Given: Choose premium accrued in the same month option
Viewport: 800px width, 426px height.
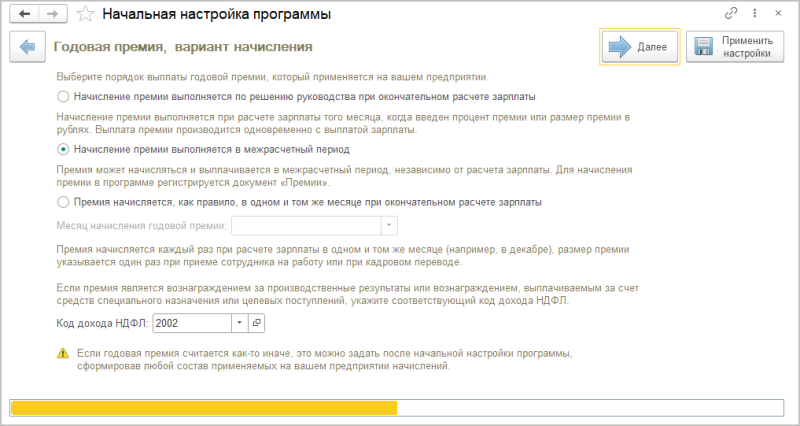Looking at the screenshot, I should [x=64, y=201].
